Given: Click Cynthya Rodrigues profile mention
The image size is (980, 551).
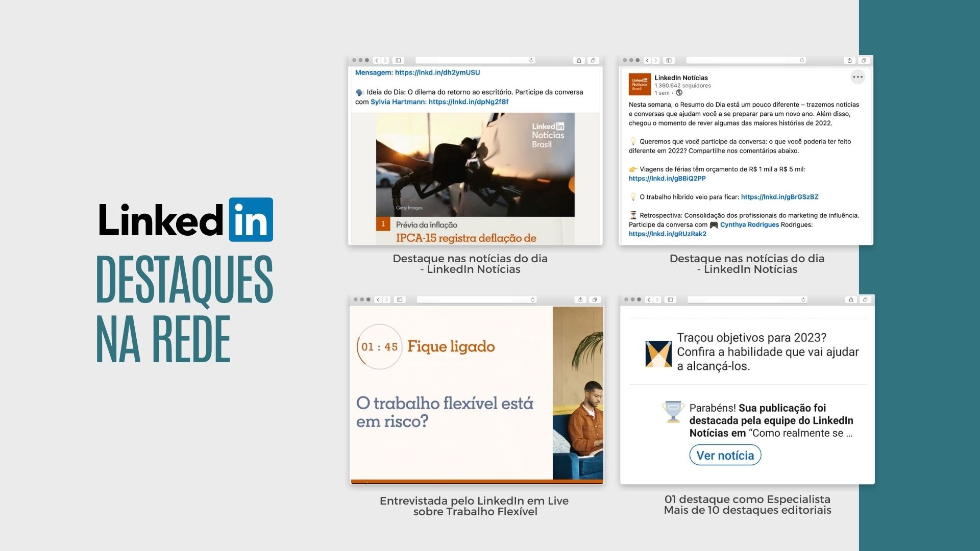Looking at the screenshot, I should (749, 224).
